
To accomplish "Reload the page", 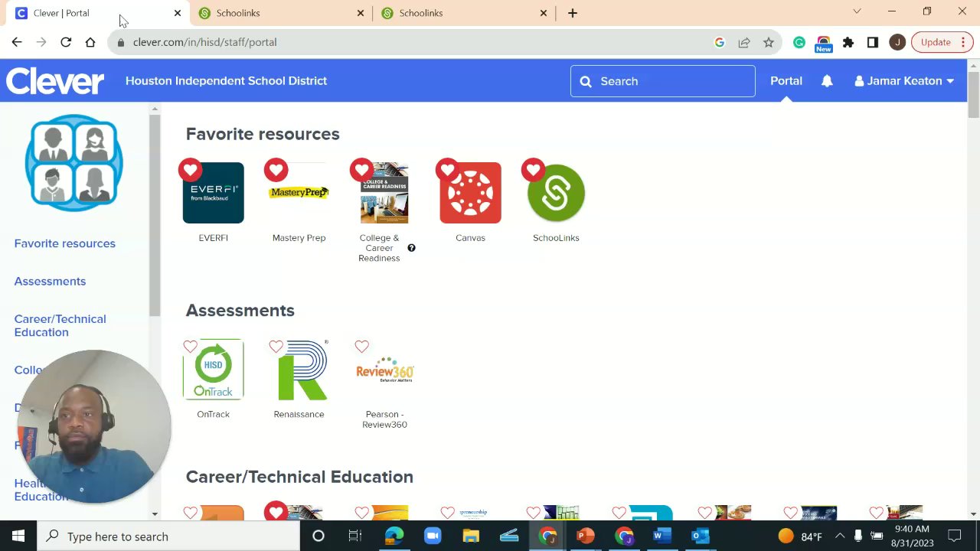I will click(66, 42).
